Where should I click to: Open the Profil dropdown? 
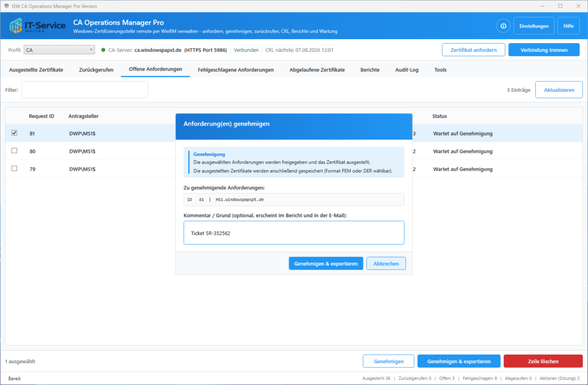[x=59, y=49]
